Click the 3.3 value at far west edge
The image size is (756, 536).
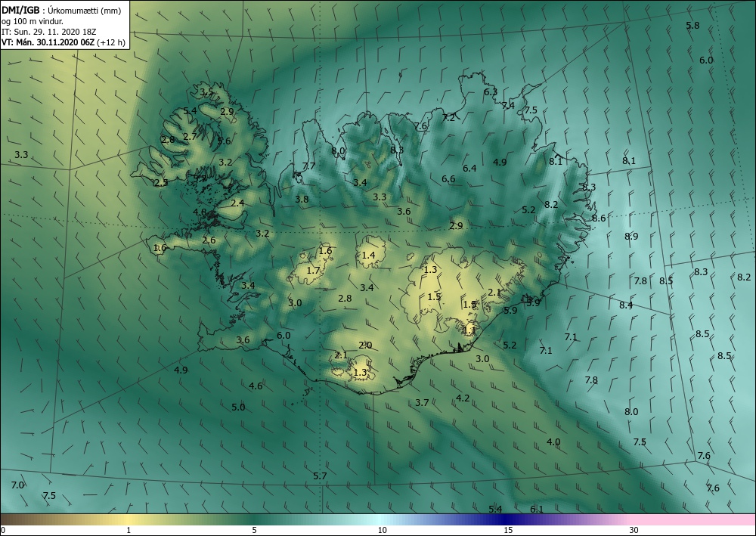21,155
